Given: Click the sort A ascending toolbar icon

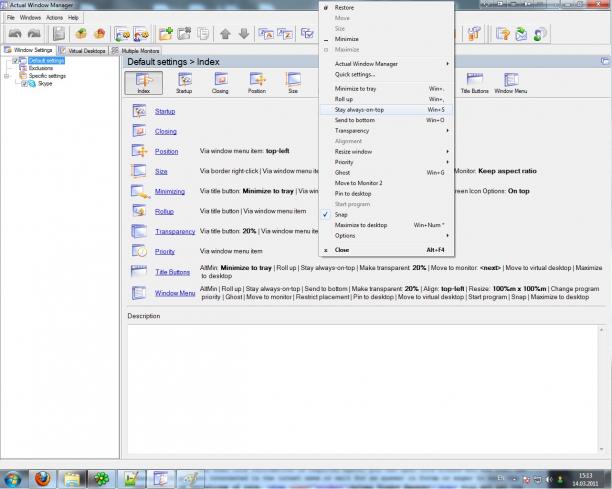Looking at the screenshot, I should tap(266, 34).
